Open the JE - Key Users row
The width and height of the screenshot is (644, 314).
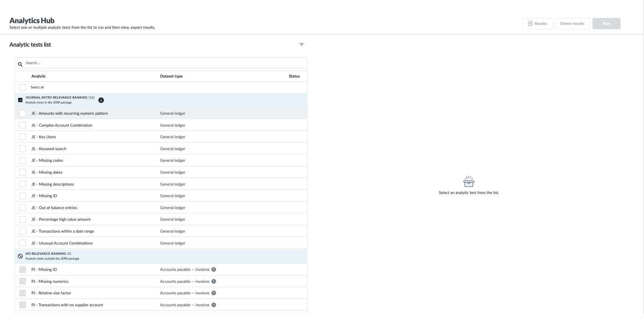pos(161,137)
